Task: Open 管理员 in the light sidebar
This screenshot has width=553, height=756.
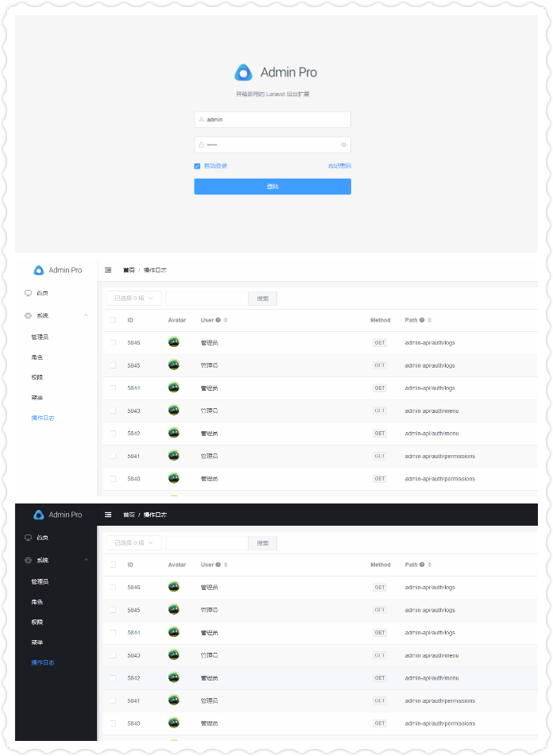Action: click(40, 337)
